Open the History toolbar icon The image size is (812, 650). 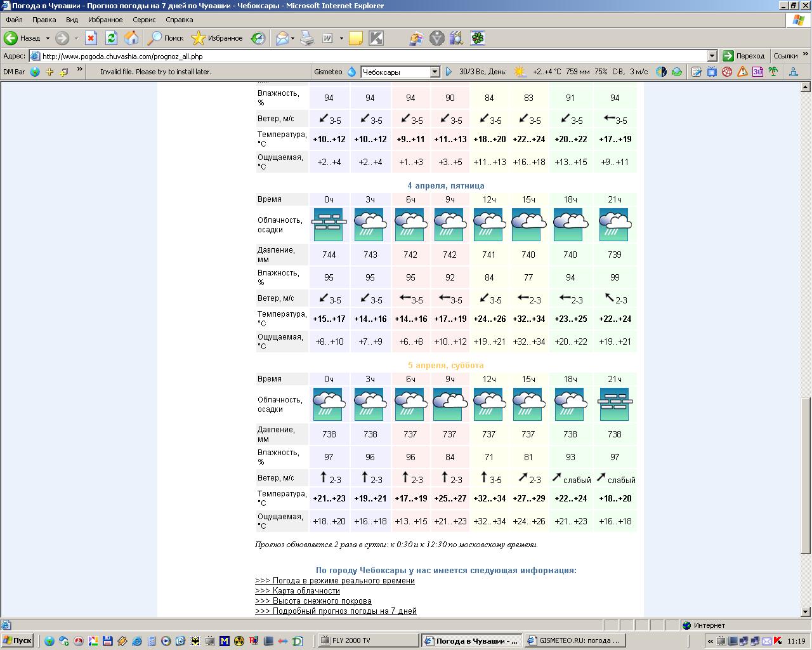coord(258,38)
